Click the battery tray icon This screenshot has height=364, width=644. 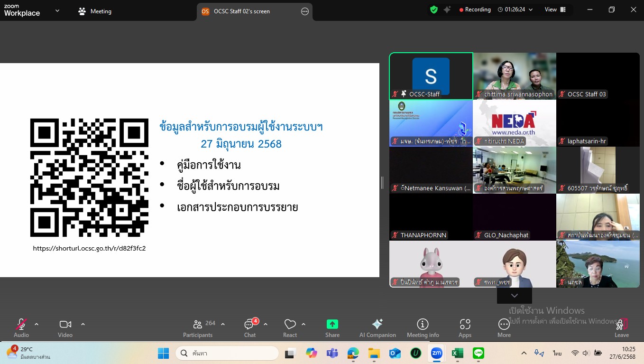(x=598, y=353)
